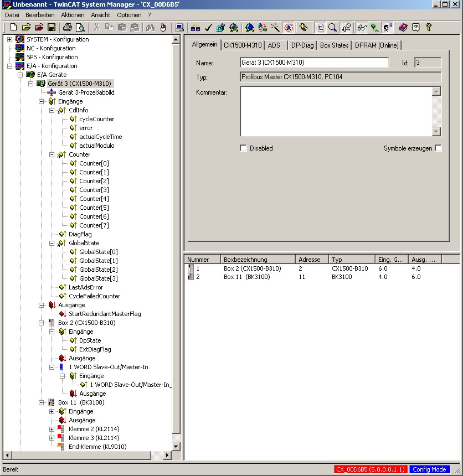The height and width of the screenshot is (476, 463).
Task: Click the Check Configuration checkmark icon
Action: tap(208, 27)
